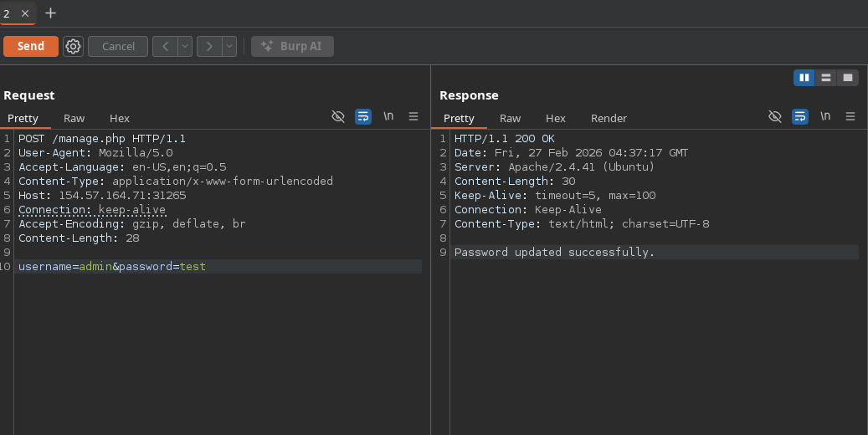Open Response viewer options menu
Image resolution: width=868 pixels, height=435 pixels.
850,116
